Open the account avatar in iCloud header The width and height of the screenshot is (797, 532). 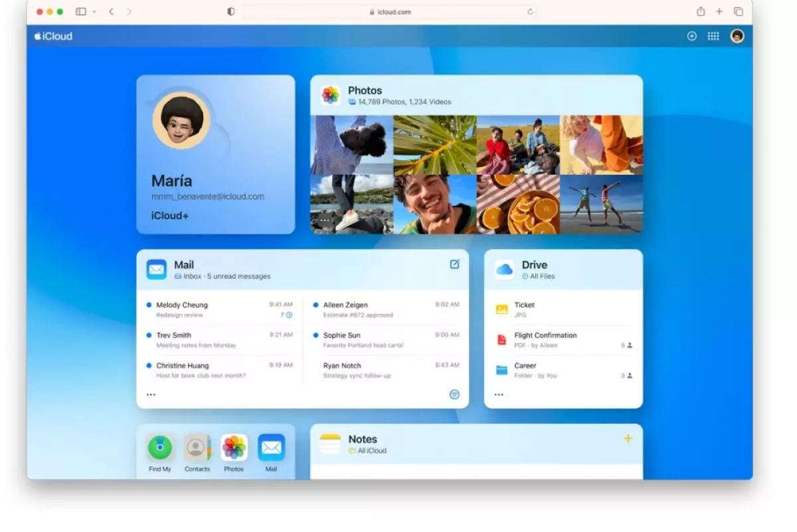(737, 37)
